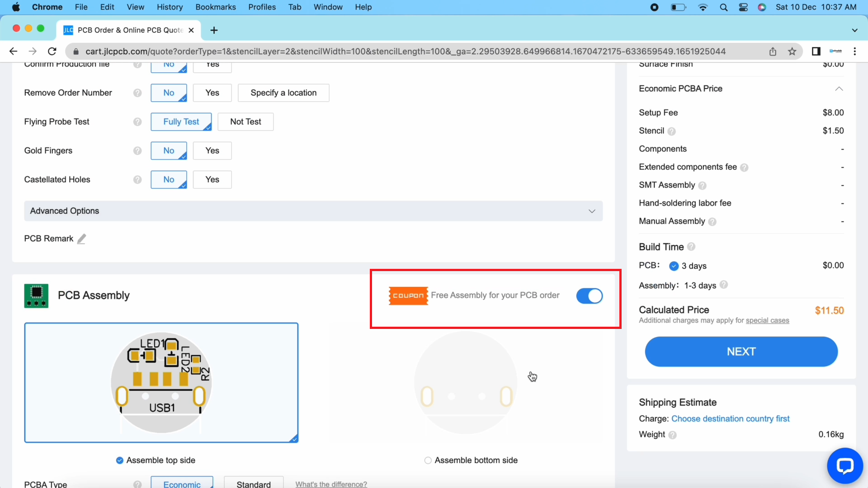Open the Edit menu
The height and width of the screenshot is (488, 868).
point(107,7)
